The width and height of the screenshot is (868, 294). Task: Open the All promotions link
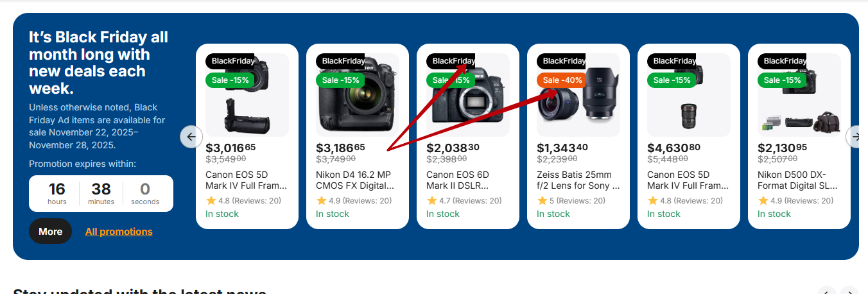coord(119,232)
